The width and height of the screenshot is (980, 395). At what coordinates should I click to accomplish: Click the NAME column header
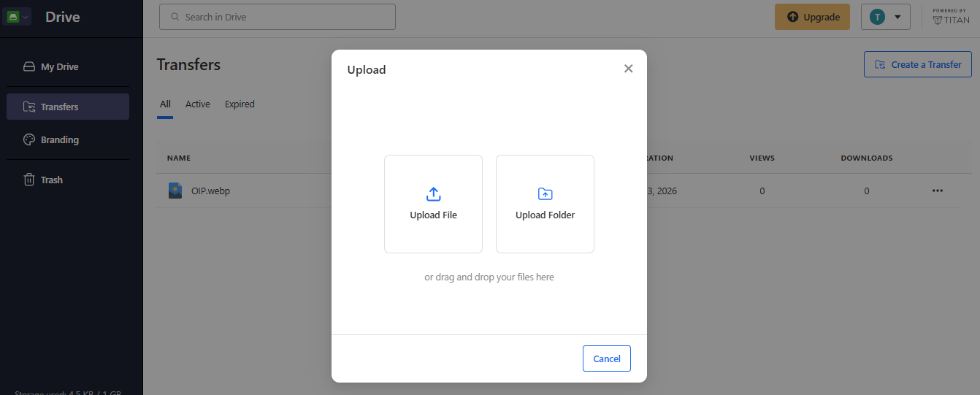point(179,158)
